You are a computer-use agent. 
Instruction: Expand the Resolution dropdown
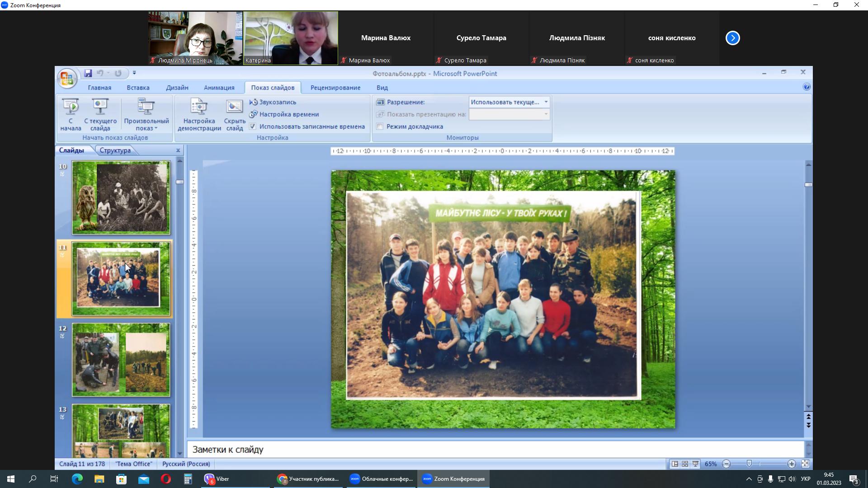tap(546, 102)
